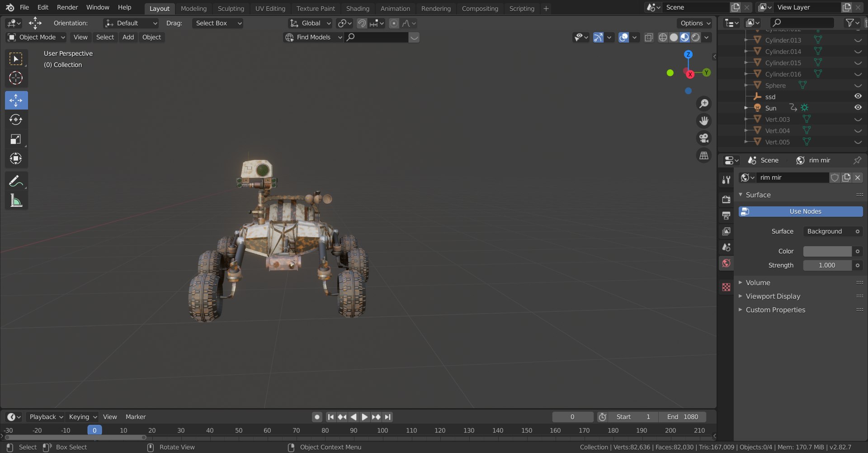Screen dimensions: 868x453
Task: Click the pan view hand icon
Action: point(704,121)
